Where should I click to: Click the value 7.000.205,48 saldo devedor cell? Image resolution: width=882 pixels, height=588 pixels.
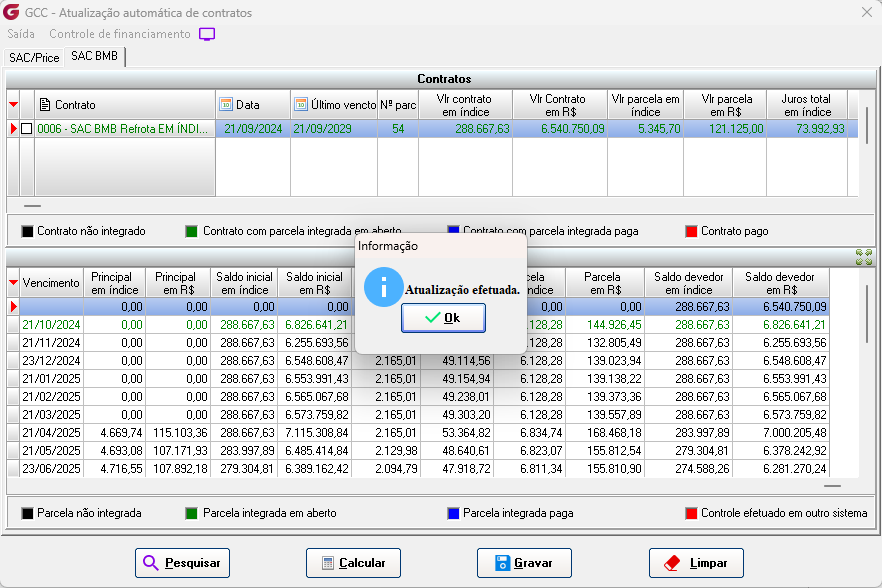781,433
